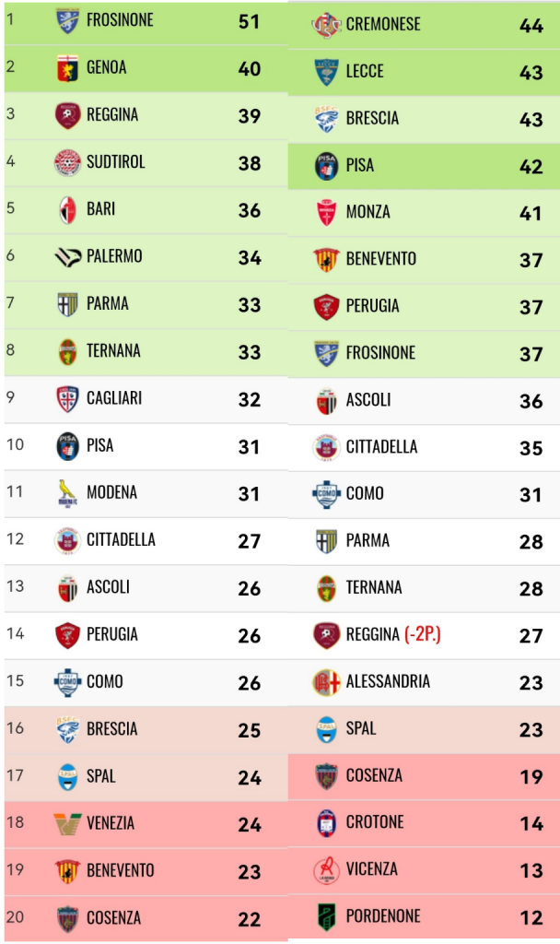The height and width of the screenshot is (944, 560).
Task: Click the Ternana name in the left table
Action: point(113,351)
